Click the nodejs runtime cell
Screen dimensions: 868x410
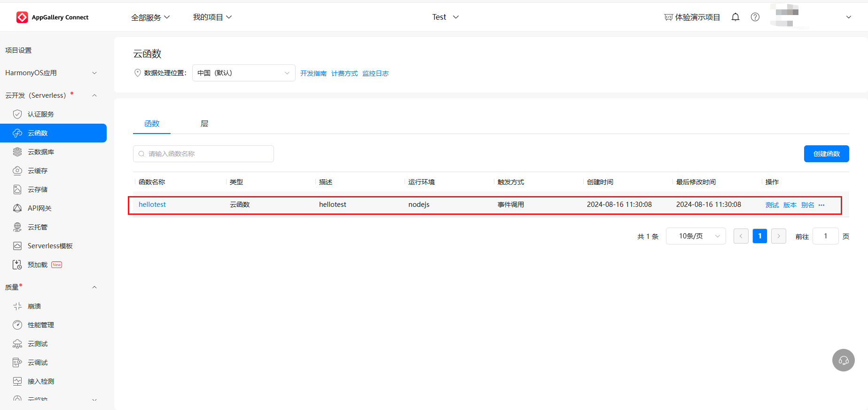pyautogui.click(x=419, y=205)
